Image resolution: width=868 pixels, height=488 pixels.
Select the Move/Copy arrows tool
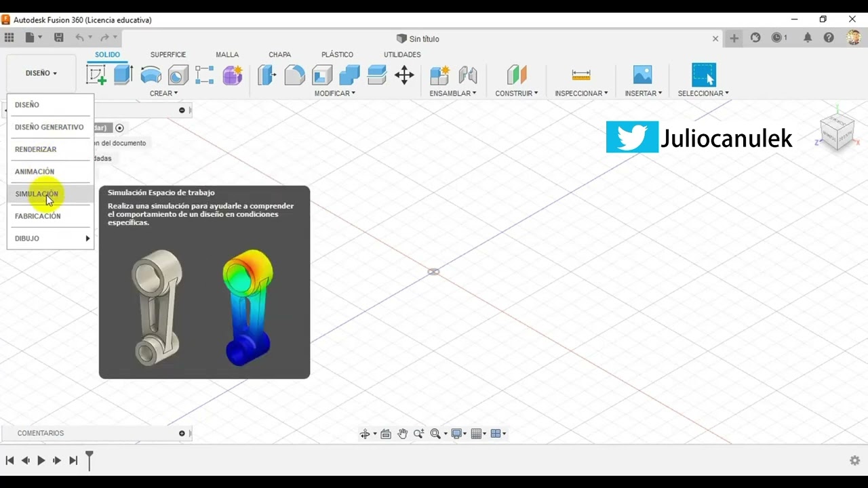[x=404, y=75]
